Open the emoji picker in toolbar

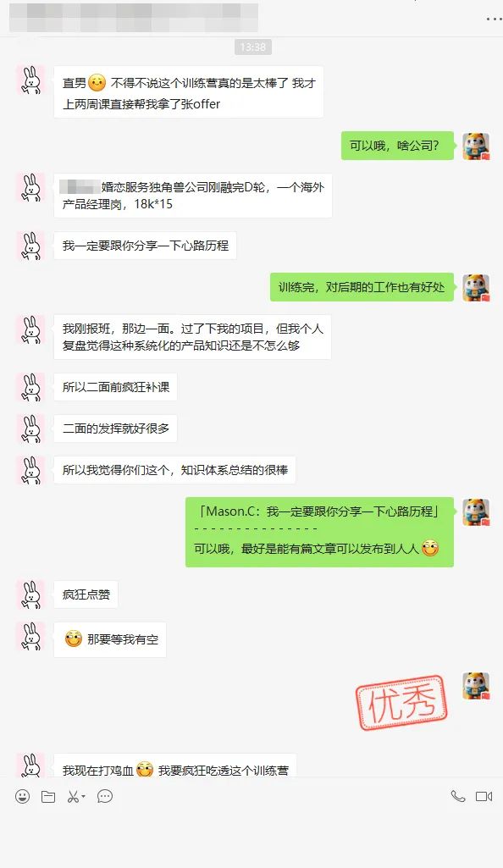[x=22, y=797]
